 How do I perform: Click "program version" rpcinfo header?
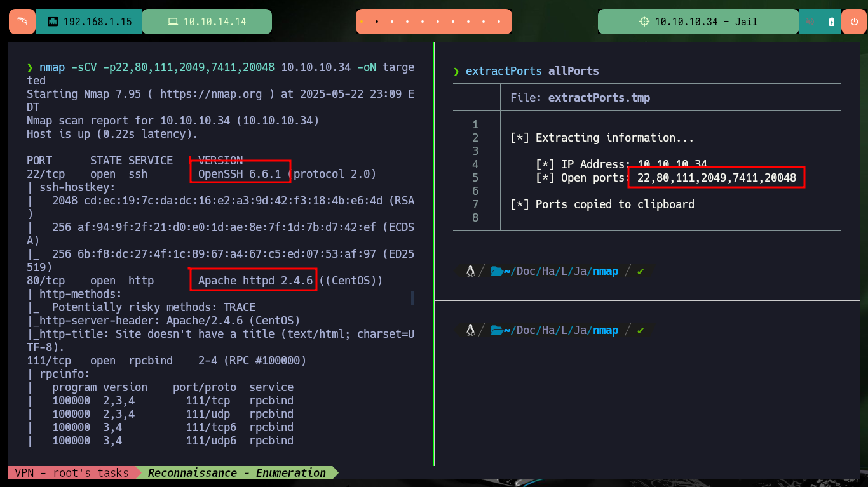(x=100, y=387)
